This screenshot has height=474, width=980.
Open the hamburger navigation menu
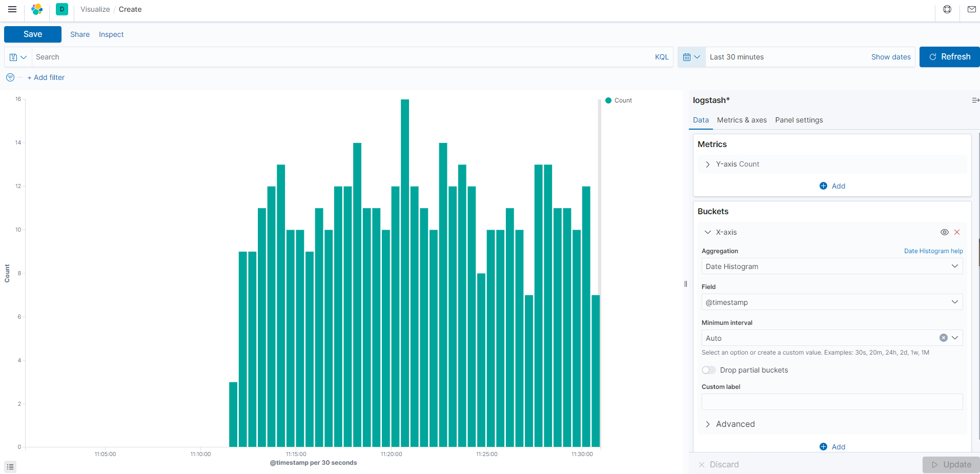point(12,9)
